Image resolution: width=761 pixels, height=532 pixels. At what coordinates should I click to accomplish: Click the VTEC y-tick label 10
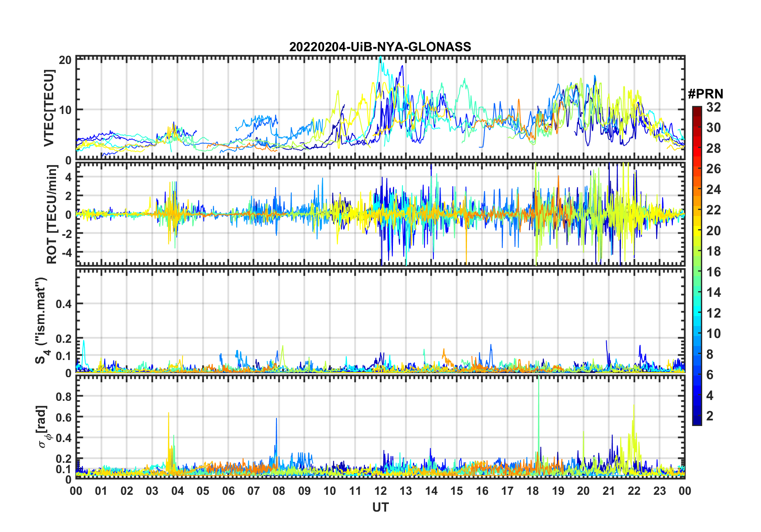click(65, 110)
